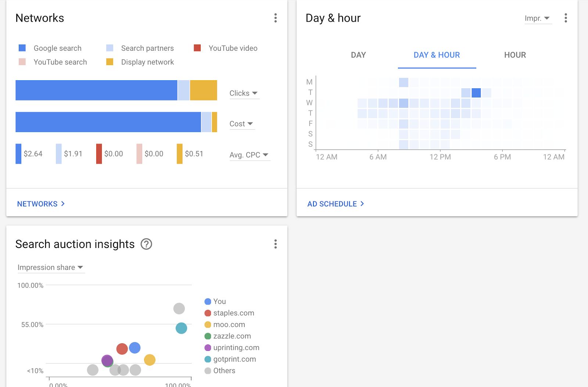Select the DAY & HOUR tab

(x=437, y=55)
